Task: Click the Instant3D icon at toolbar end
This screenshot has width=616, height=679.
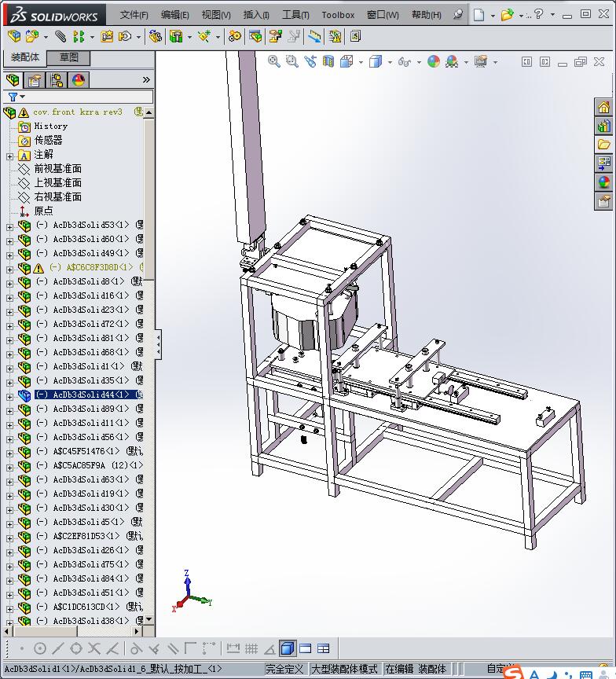Action: click(x=355, y=36)
